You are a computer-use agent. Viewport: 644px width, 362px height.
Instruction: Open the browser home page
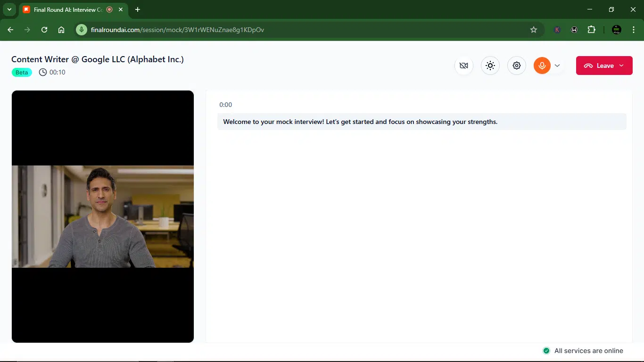point(61,30)
